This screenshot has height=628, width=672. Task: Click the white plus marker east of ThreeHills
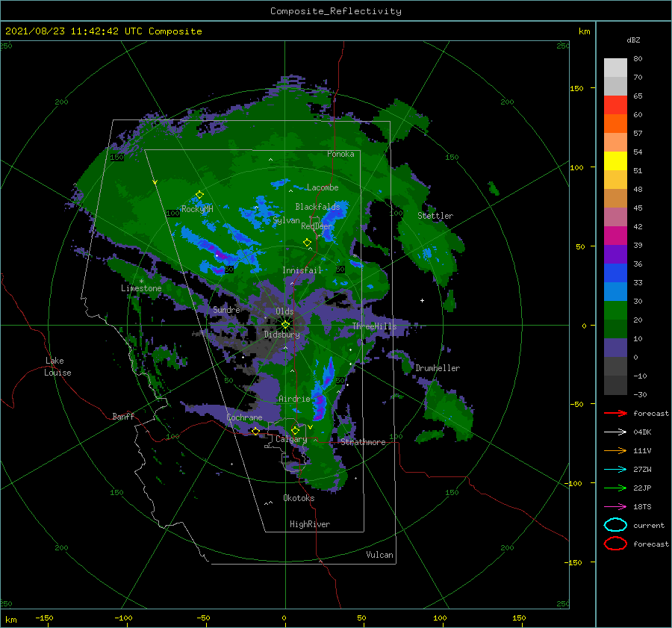(x=422, y=300)
